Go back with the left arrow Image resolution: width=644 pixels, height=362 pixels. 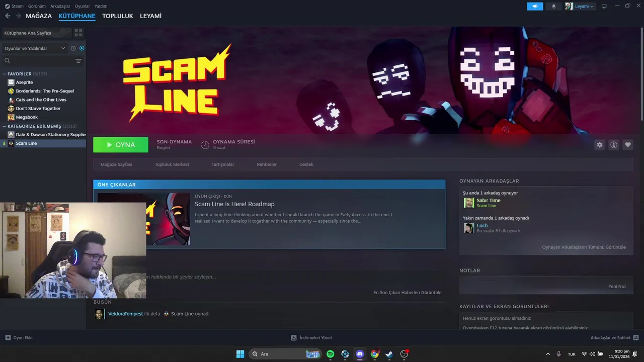point(8,16)
